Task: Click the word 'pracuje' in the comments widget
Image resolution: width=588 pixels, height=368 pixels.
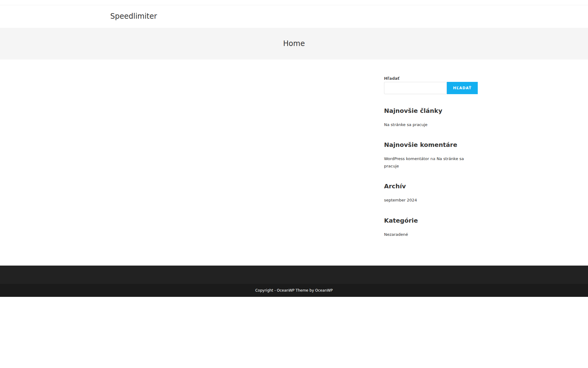Action: click(x=391, y=166)
